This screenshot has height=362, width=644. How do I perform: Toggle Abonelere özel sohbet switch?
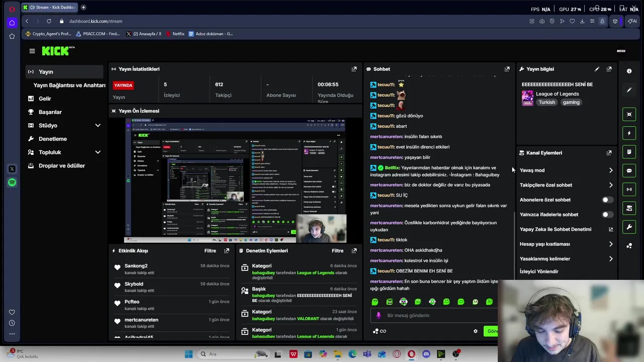607,200
